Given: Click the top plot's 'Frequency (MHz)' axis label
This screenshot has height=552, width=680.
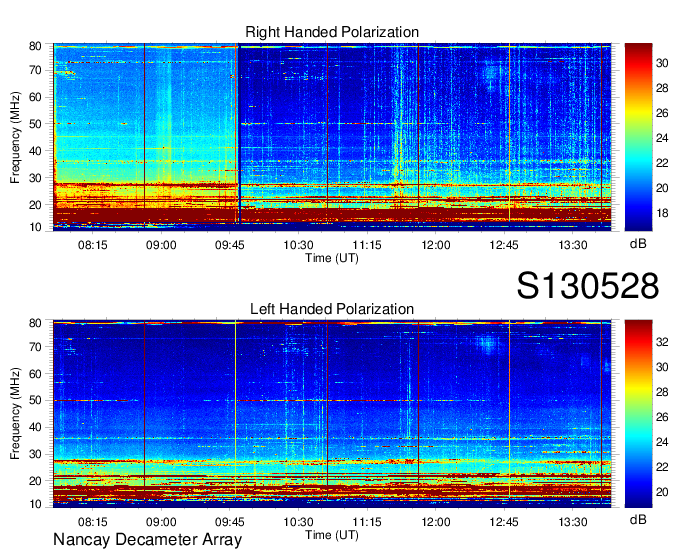Looking at the screenshot, I should pyautogui.click(x=15, y=137).
